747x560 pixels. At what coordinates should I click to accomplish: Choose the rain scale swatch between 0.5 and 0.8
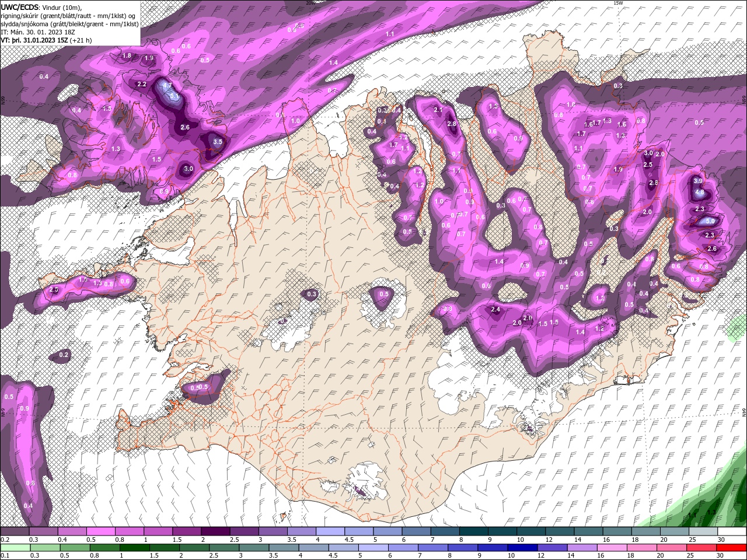click(x=74, y=548)
